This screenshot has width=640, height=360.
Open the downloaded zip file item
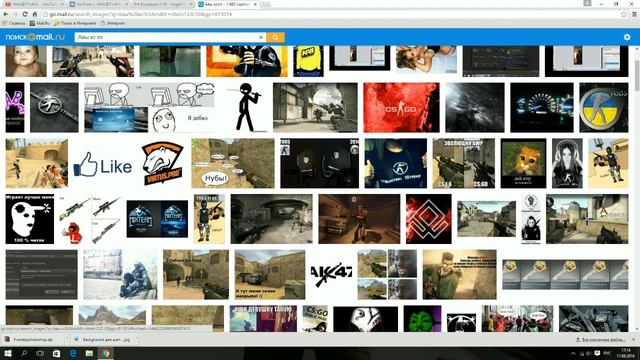pos(33,339)
